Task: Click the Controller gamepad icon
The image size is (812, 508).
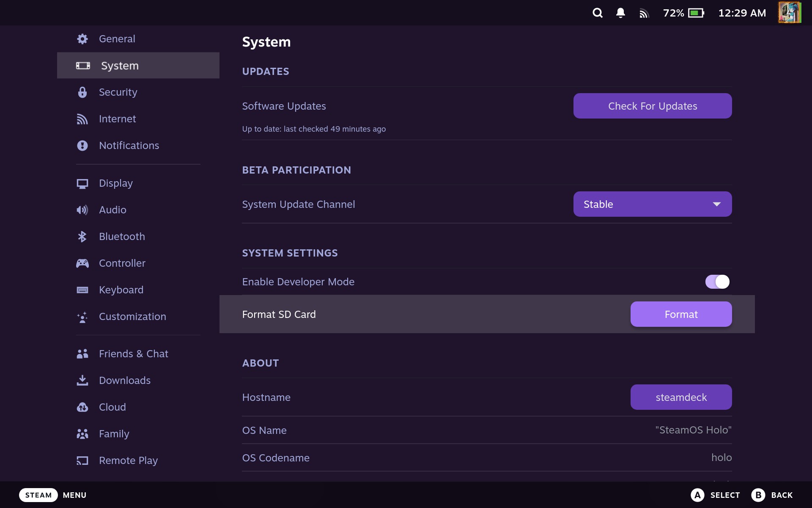Action: (82, 263)
